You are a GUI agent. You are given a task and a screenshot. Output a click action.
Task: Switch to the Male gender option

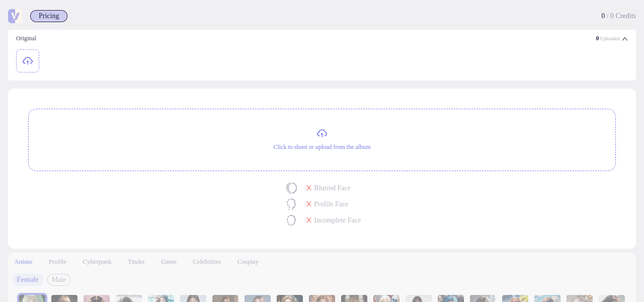(59, 280)
